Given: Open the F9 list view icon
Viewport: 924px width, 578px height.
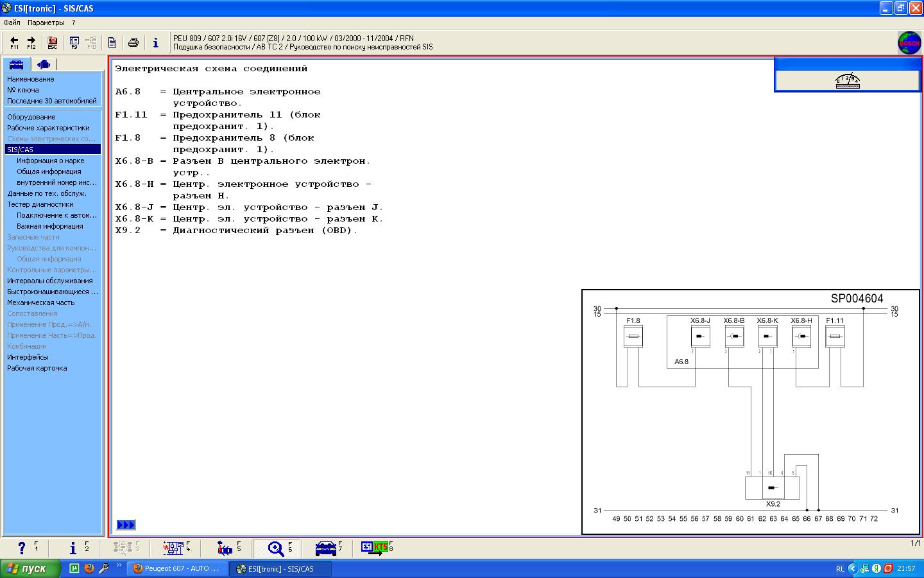Looking at the screenshot, I should [x=74, y=42].
